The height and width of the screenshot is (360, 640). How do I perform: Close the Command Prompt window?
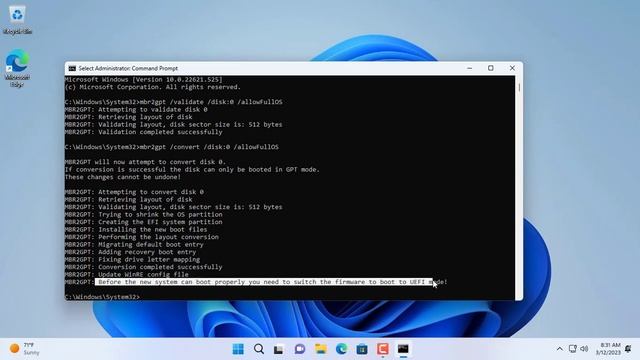[512, 68]
